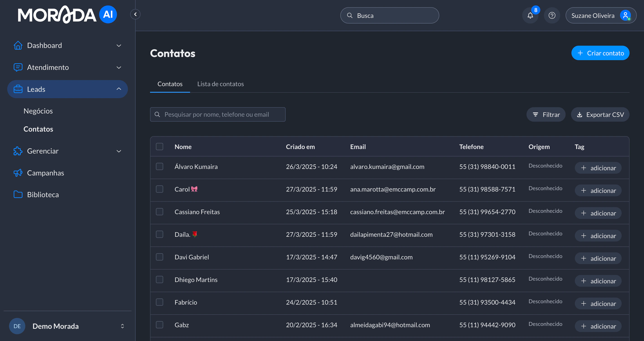Focus the search by name, phone, email field
The image size is (644, 341).
(218, 115)
